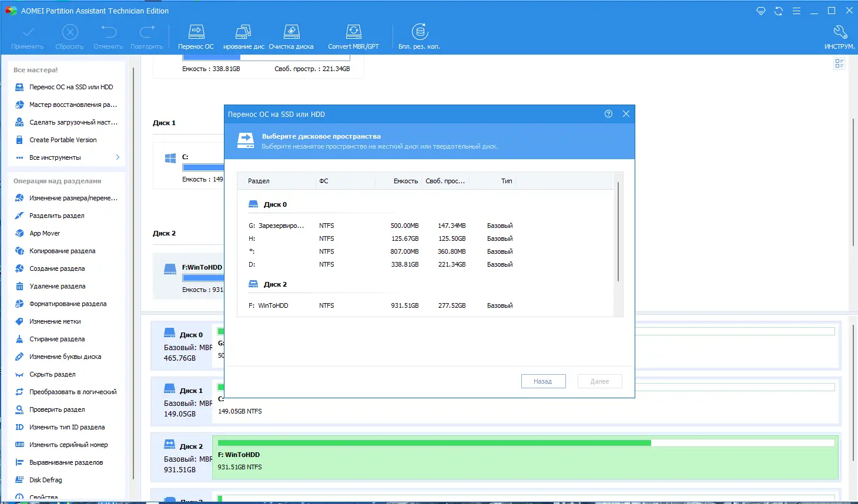Open the disk cloning toolbar tool
The image size is (858, 504).
[244, 37]
